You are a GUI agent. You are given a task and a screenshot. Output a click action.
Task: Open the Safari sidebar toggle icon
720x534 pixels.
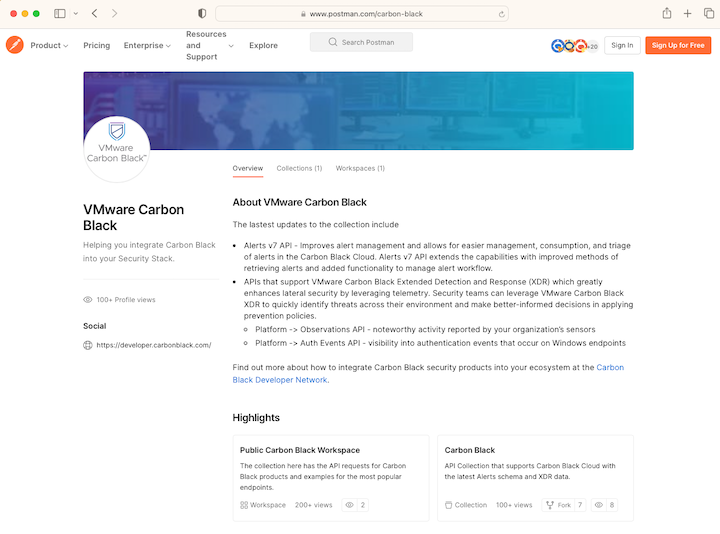click(60, 14)
